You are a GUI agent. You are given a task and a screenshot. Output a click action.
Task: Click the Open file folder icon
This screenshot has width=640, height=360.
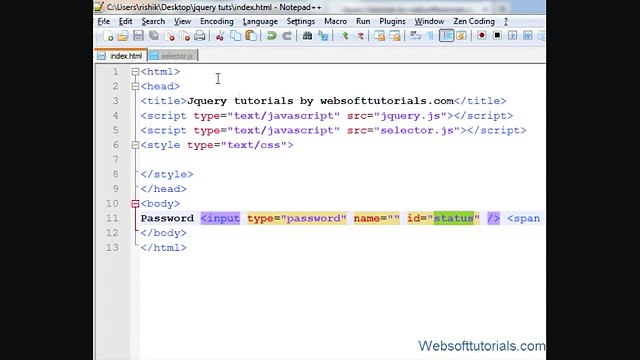point(123,36)
